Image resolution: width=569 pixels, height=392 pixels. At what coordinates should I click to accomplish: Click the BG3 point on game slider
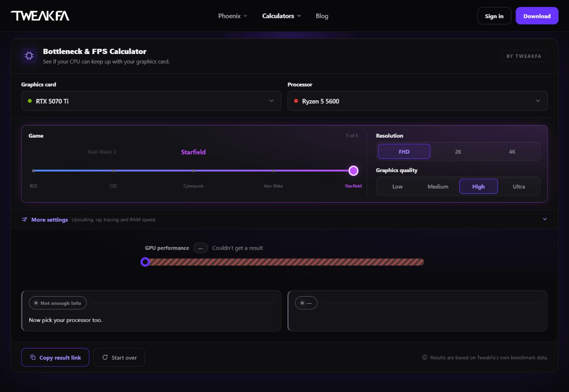(34, 171)
